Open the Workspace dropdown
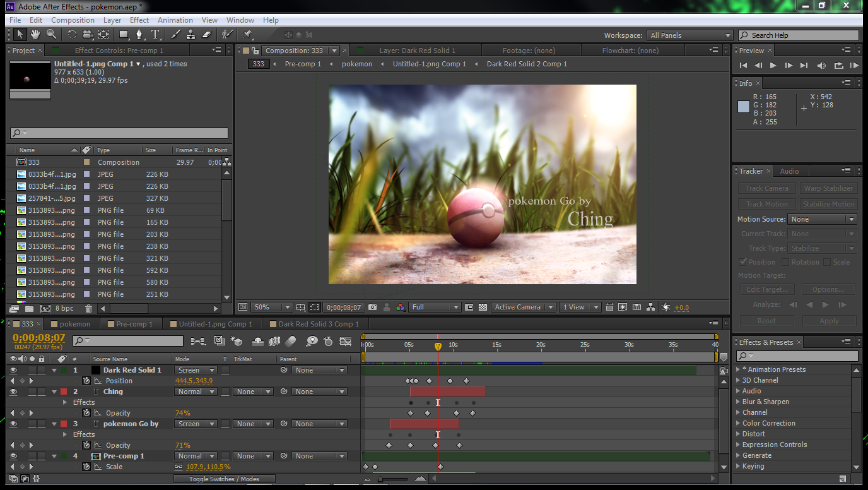The width and height of the screenshot is (868, 490). pos(689,35)
